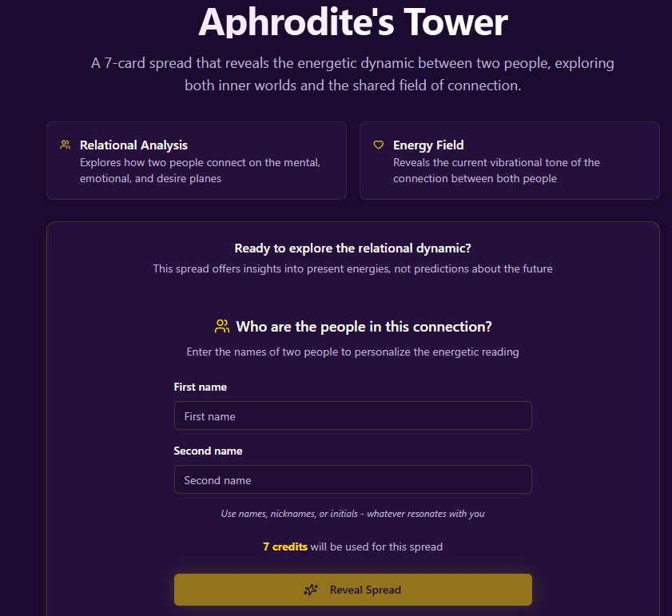
Task: Click the sparkle icon on Reveal Spread
Action: pyautogui.click(x=312, y=590)
